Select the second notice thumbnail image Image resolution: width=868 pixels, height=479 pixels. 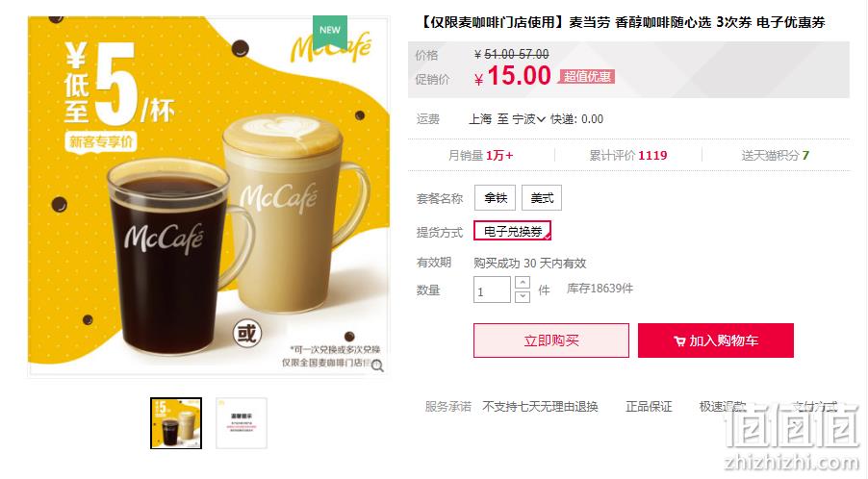pos(242,423)
